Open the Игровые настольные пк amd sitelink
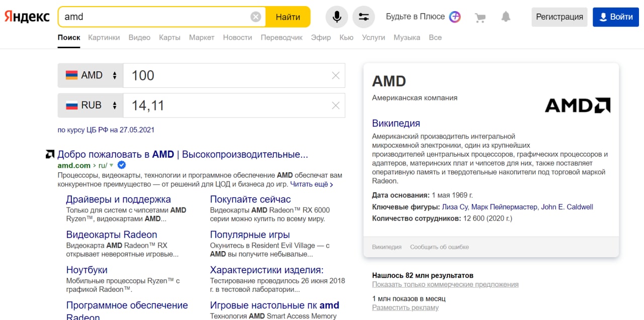Screen dimensions: 644x320 tap(275, 305)
